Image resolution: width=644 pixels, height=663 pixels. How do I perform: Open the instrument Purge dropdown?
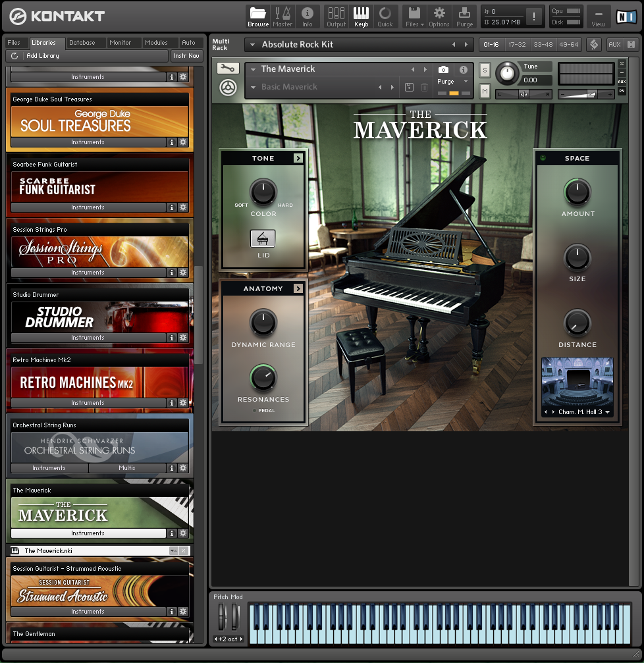click(x=466, y=82)
